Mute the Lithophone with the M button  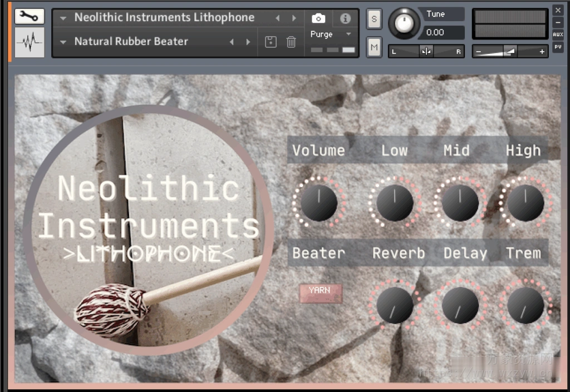(x=374, y=48)
